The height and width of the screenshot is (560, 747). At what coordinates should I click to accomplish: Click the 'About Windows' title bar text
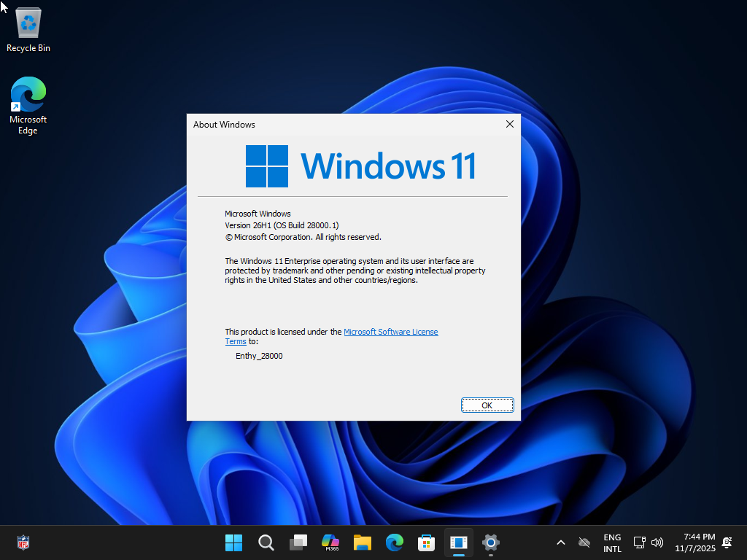pyautogui.click(x=224, y=124)
